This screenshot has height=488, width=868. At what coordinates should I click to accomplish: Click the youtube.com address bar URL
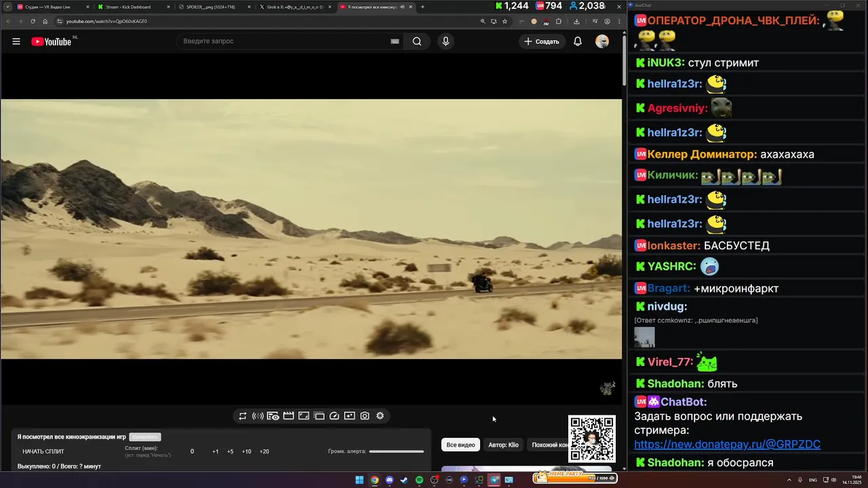[106, 21]
